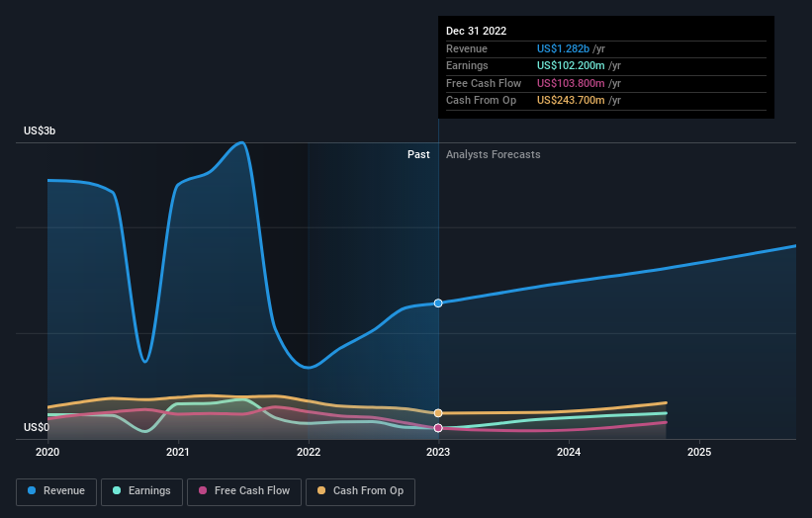The height and width of the screenshot is (518, 812).
Task: Click the blue Revenue data point at 2023
Action: 438,303
